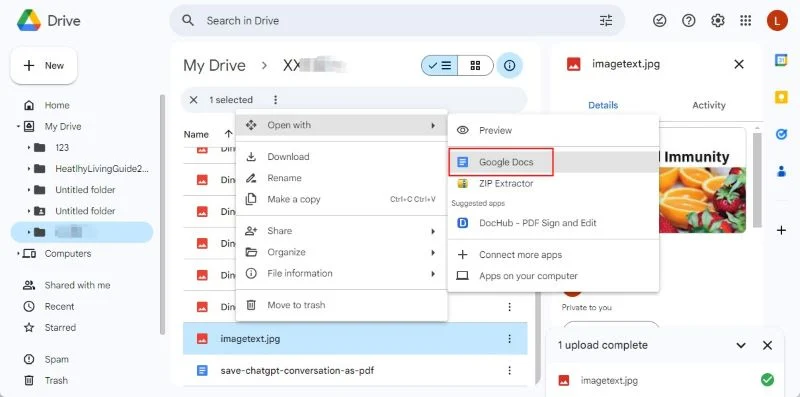Choose Make a copy from context menu
Image resolution: width=800 pixels, height=397 pixels.
pos(341,200)
